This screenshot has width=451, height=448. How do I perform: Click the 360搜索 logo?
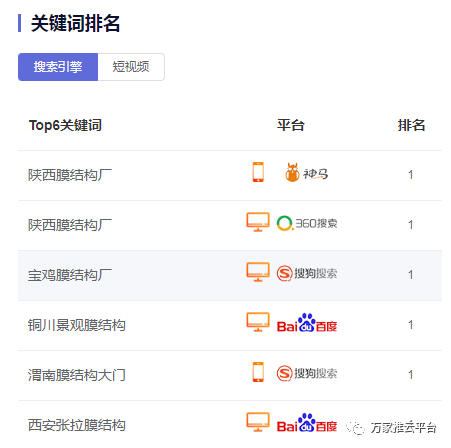(307, 223)
